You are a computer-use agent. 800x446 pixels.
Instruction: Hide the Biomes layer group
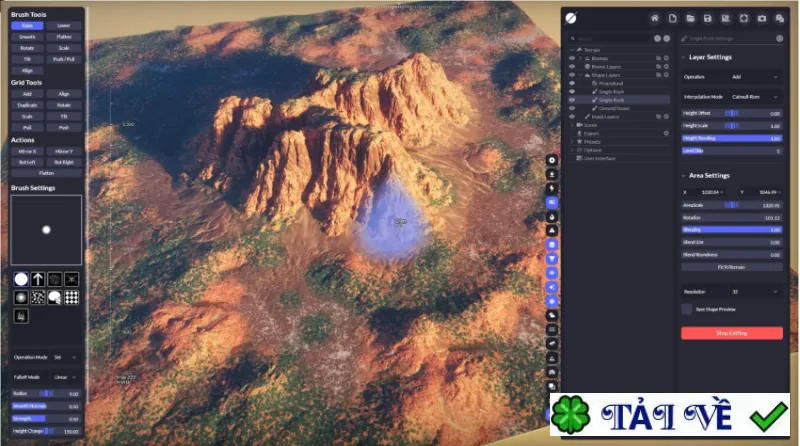[572, 58]
